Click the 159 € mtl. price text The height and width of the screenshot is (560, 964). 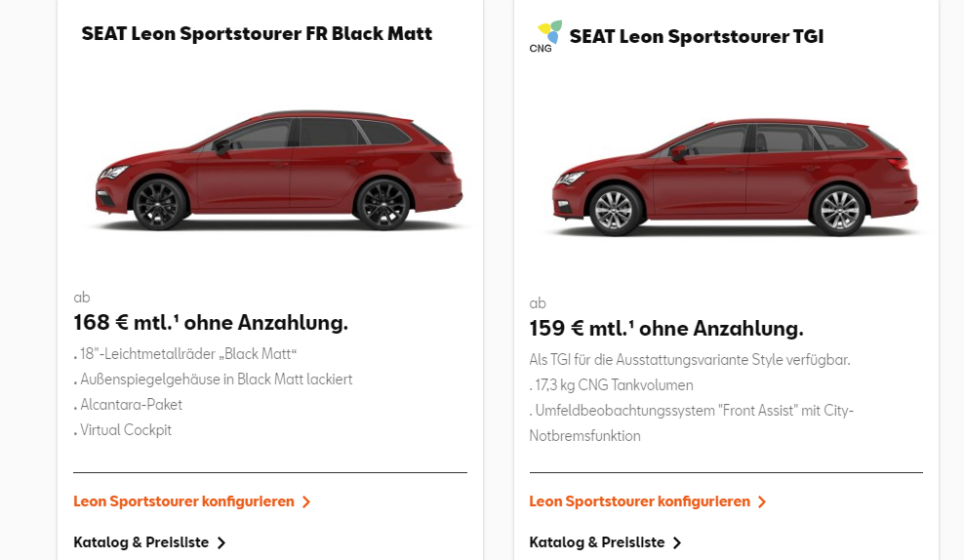click(666, 329)
